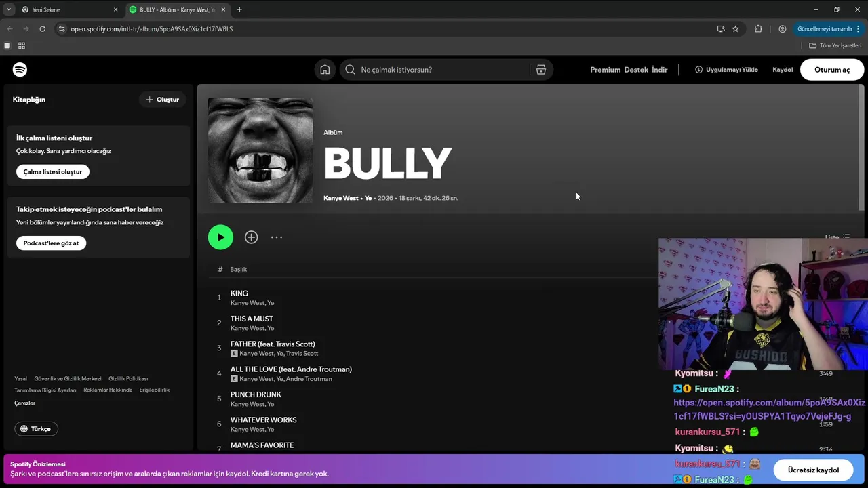Close the Yeni Sekme tab
The height and width of the screenshot is (488, 868).
pyautogui.click(x=115, y=9)
